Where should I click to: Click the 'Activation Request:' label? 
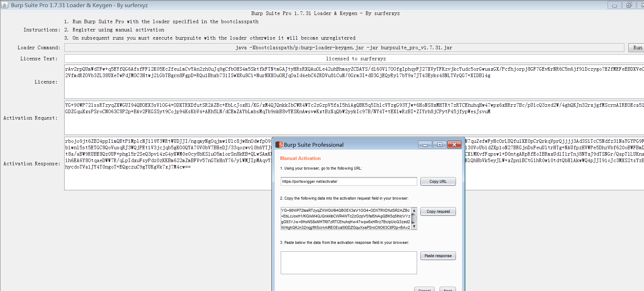click(30, 118)
